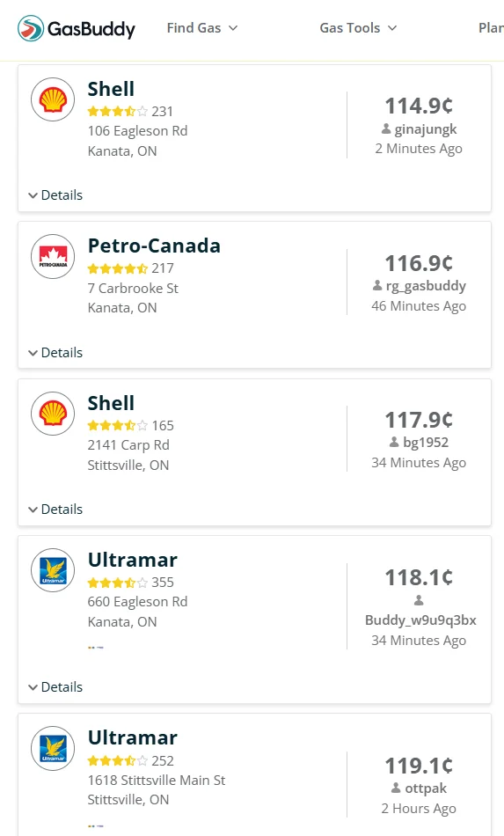Click the GasBuddy logo
The height and width of the screenshot is (836, 504).
tap(77, 28)
